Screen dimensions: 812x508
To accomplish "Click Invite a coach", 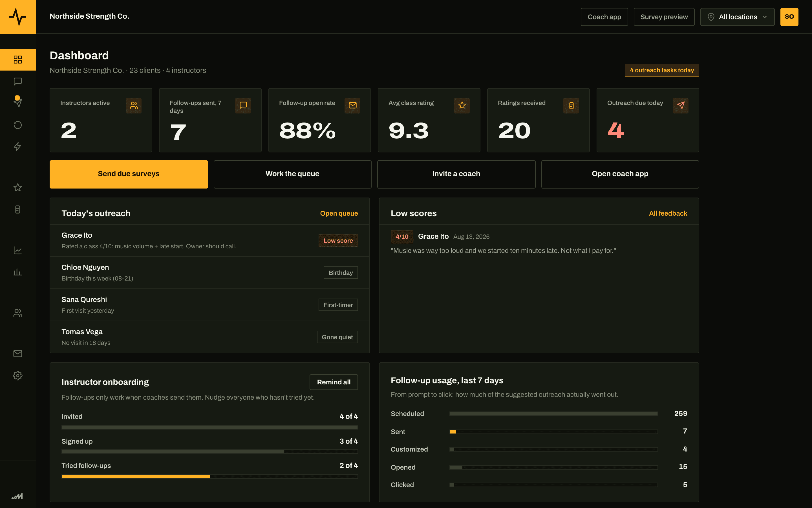I will pyautogui.click(x=456, y=174).
